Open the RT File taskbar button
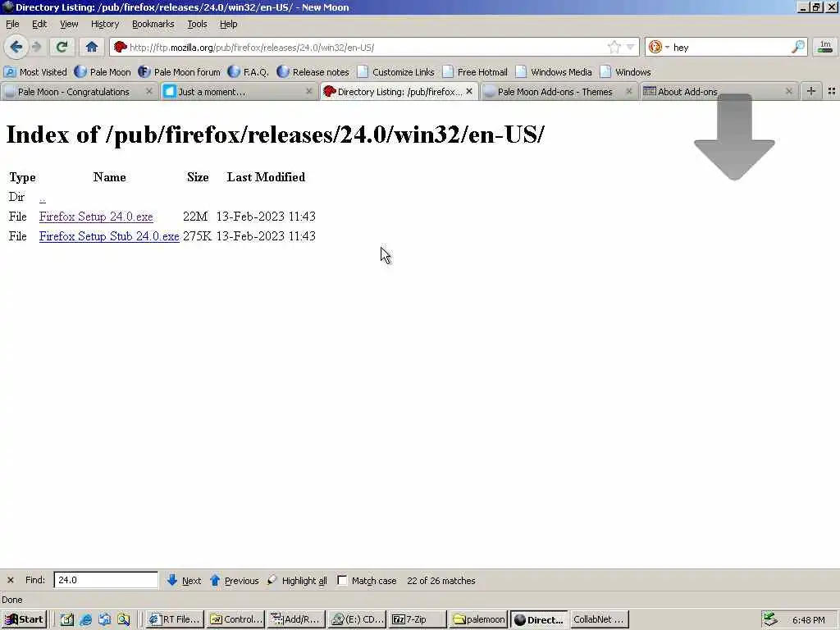 coord(175,619)
